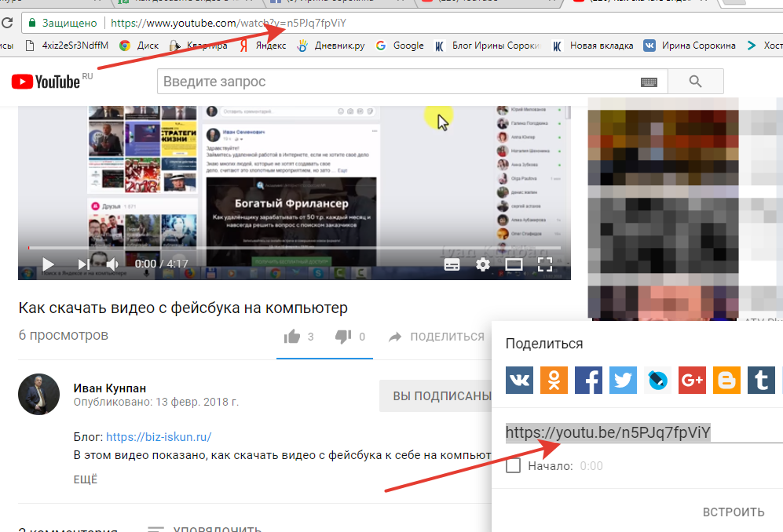Select the YouTube URL in the address bar
This screenshot has height=532, width=783.
(229, 23)
